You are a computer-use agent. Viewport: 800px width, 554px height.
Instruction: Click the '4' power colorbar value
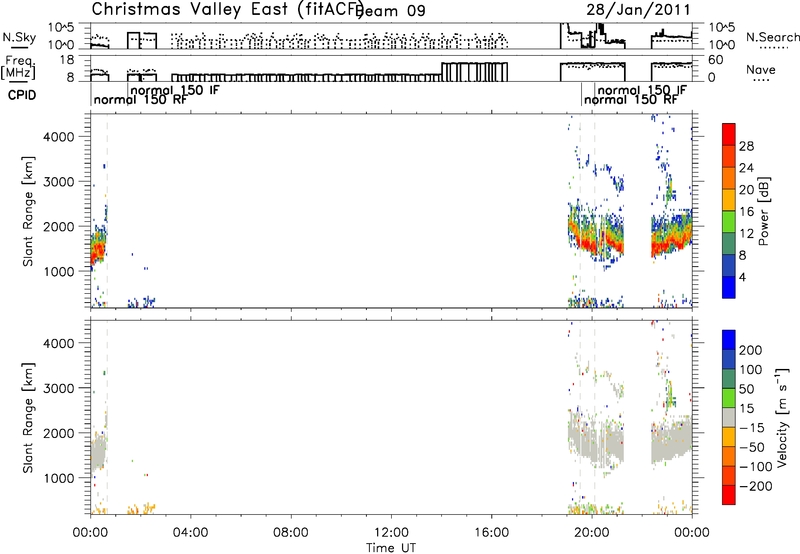[742, 277]
